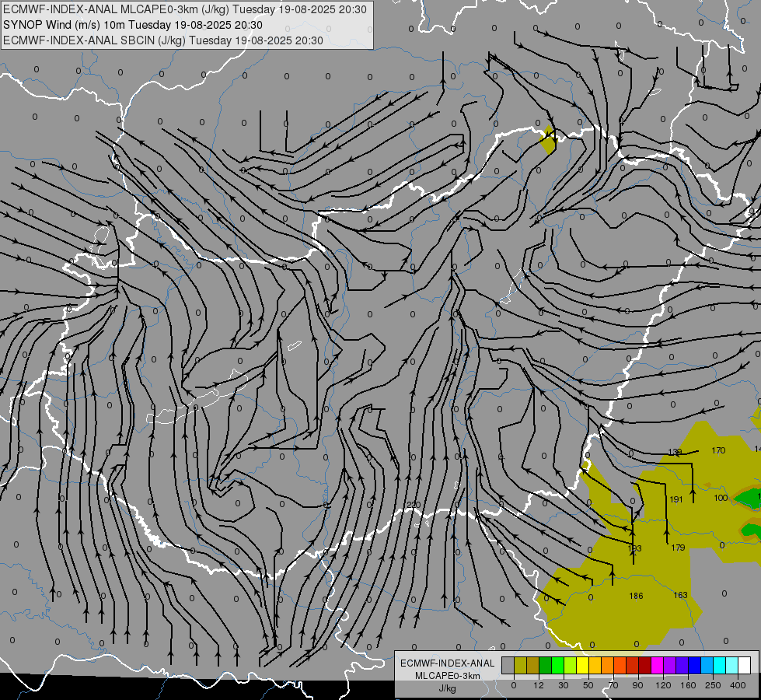Viewport: 761px width, 700px height.
Task: Select the magenta legend swatch
Action: (x=658, y=665)
